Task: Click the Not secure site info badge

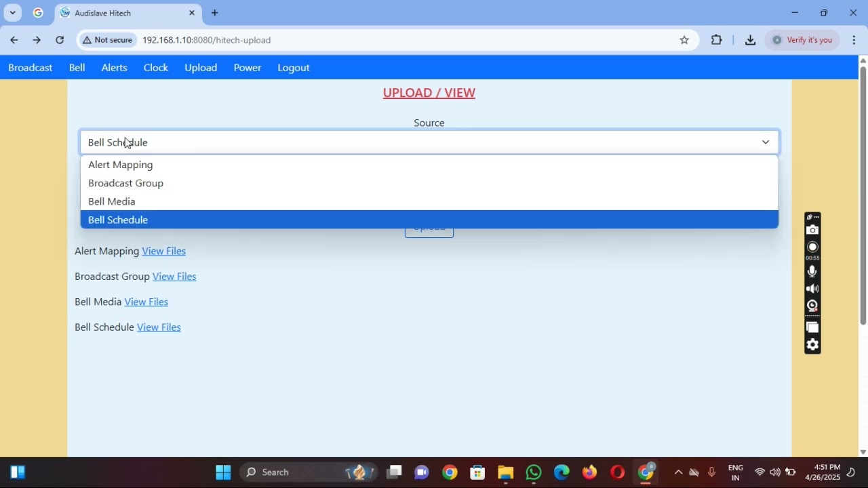Action: click(107, 40)
